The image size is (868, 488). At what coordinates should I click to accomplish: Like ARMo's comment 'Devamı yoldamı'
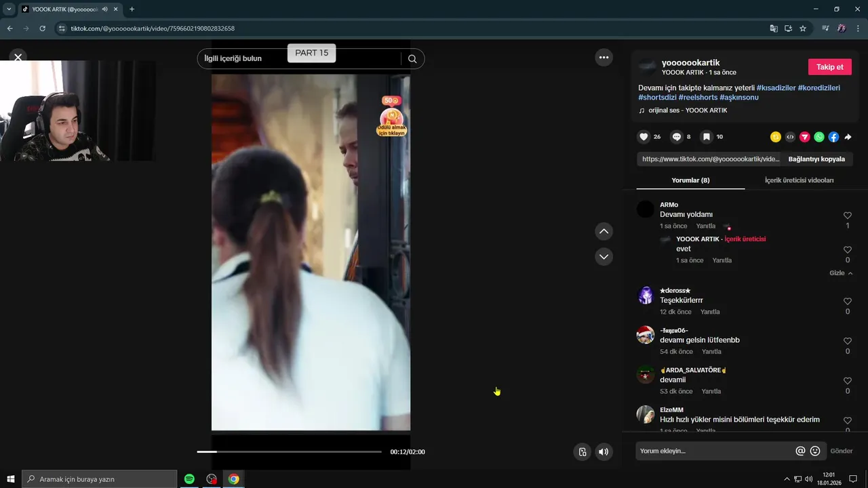(x=847, y=216)
